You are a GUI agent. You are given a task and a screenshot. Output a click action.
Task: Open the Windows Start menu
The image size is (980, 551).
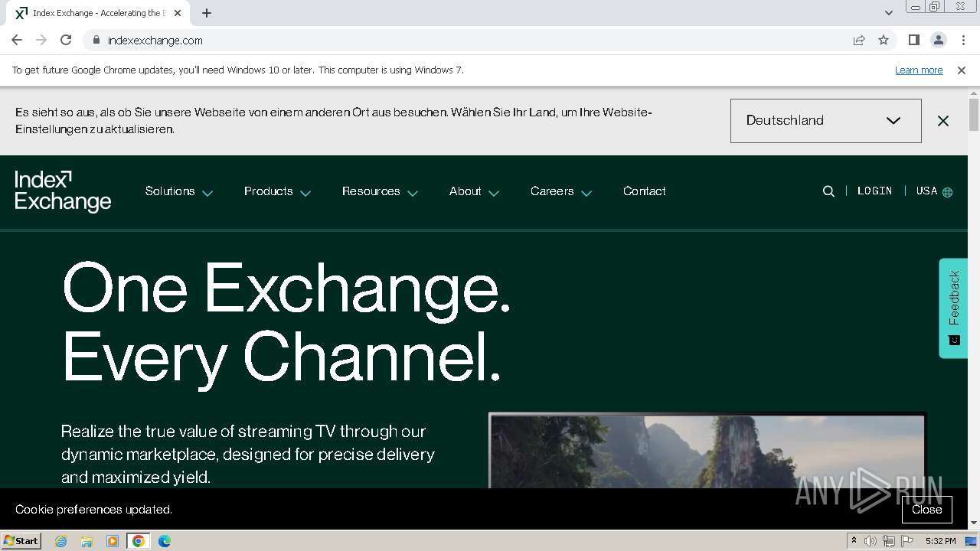coord(21,541)
